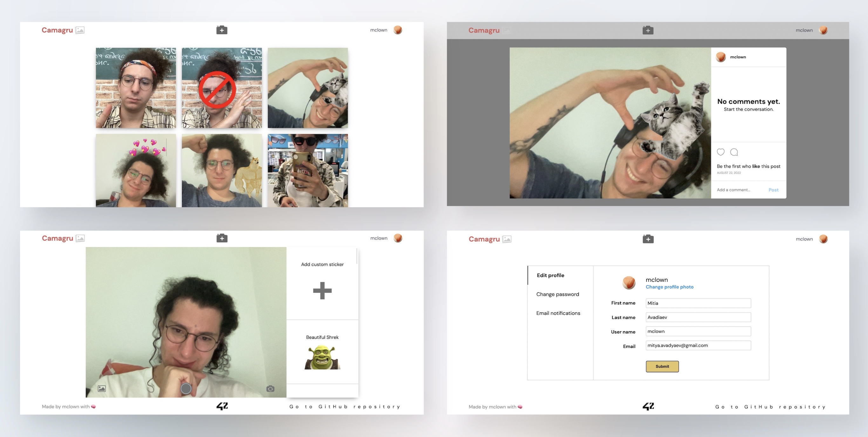Image resolution: width=868 pixels, height=437 pixels.
Task: Like the post with the heart icon
Action: (720, 152)
